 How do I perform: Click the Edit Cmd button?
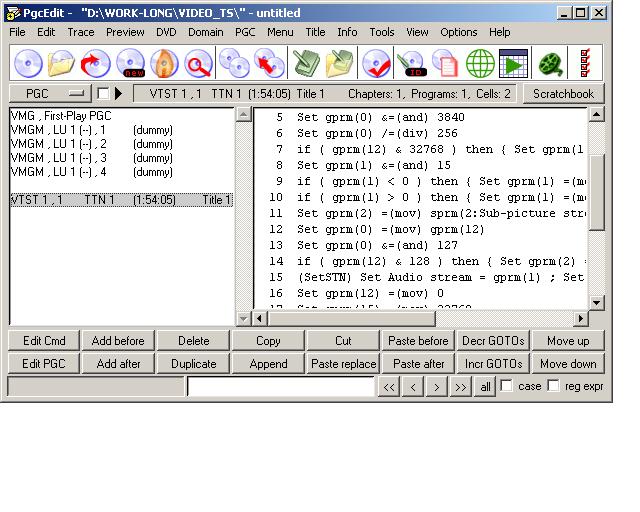tap(44, 341)
